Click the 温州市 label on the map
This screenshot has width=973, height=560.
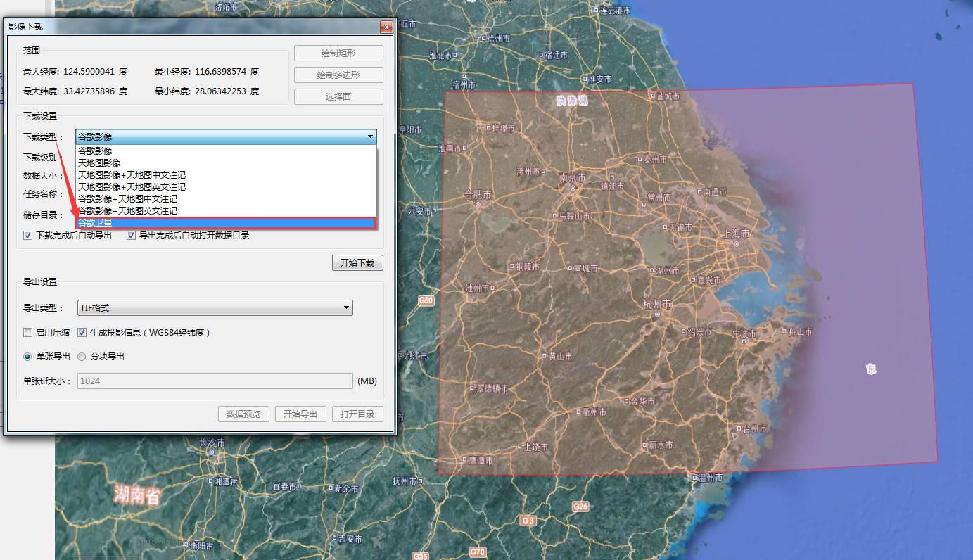(x=711, y=477)
